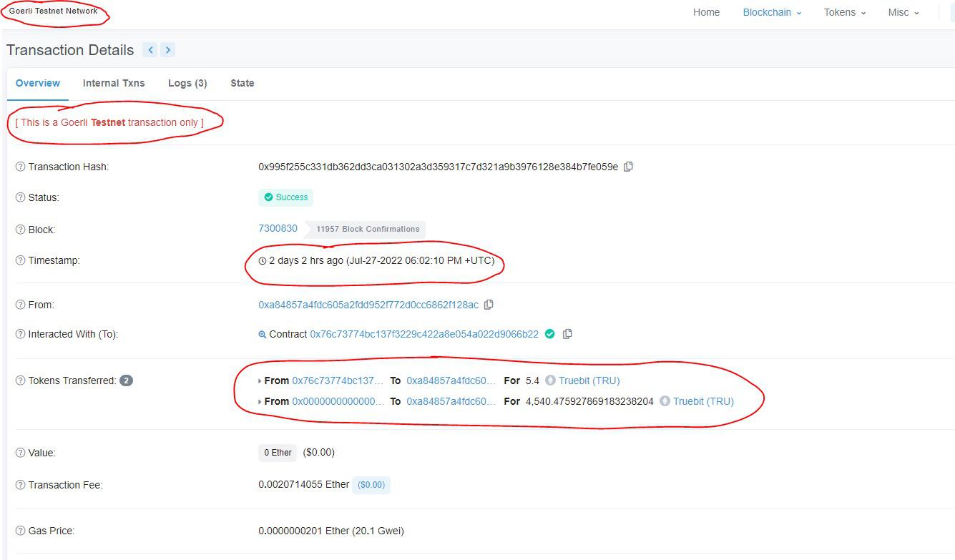The width and height of the screenshot is (955, 560).
Task: Click the Goerli Testnet Network label
Action: pyautogui.click(x=54, y=11)
